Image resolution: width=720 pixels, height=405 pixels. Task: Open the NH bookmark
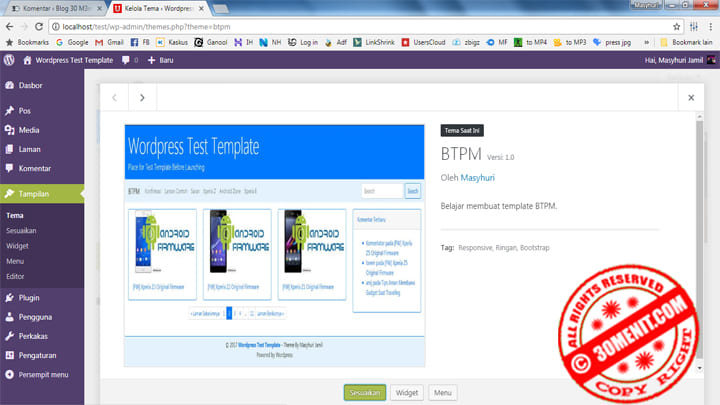point(270,42)
